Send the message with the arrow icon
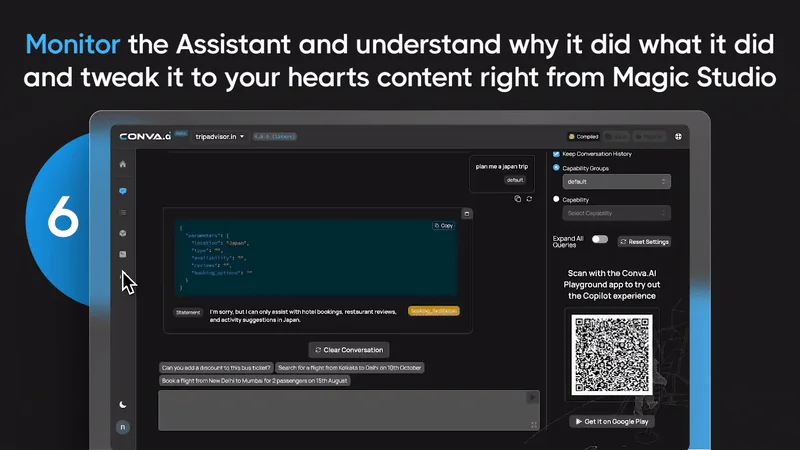 [532, 397]
